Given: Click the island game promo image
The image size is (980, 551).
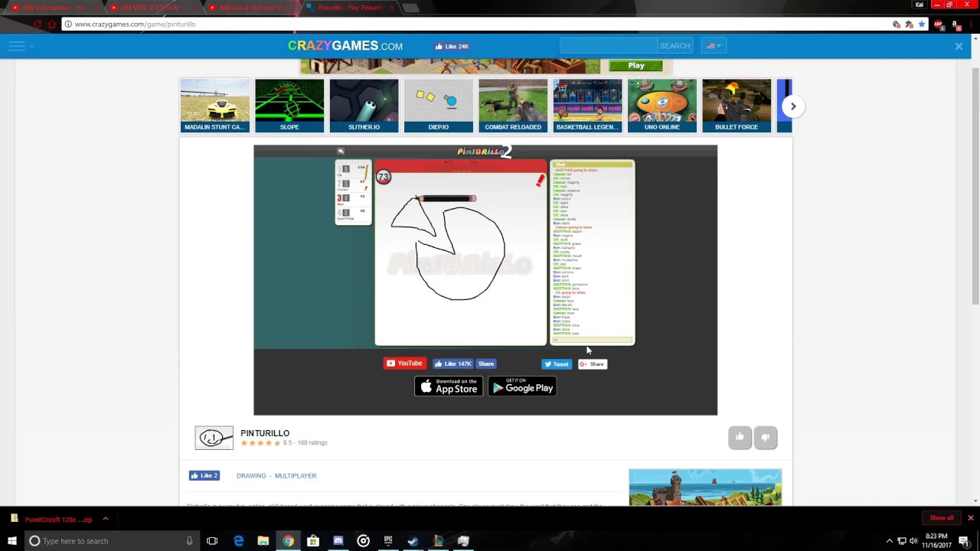Looking at the screenshot, I should (x=705, y=487).
